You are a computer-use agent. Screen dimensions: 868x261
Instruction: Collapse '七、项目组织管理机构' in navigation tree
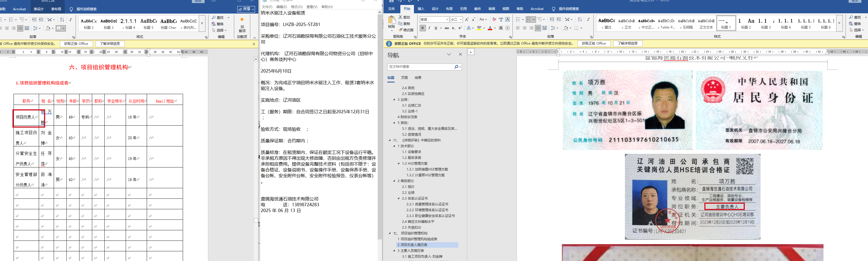[x=390, y=233]
